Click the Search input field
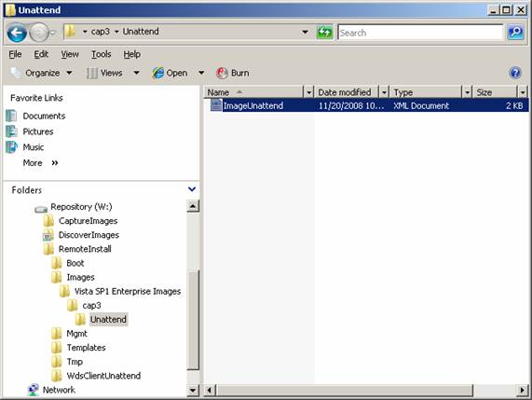This screenshot has height=400, width=532. (x=420, y=33)
